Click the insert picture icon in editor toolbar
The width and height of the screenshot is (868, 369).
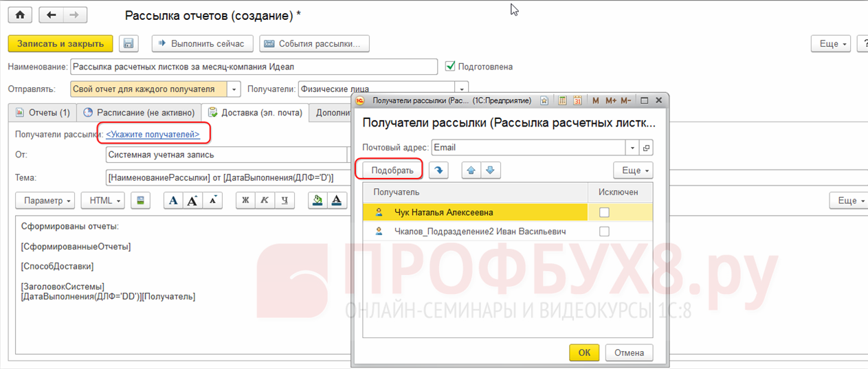click(x=140, y=201)
